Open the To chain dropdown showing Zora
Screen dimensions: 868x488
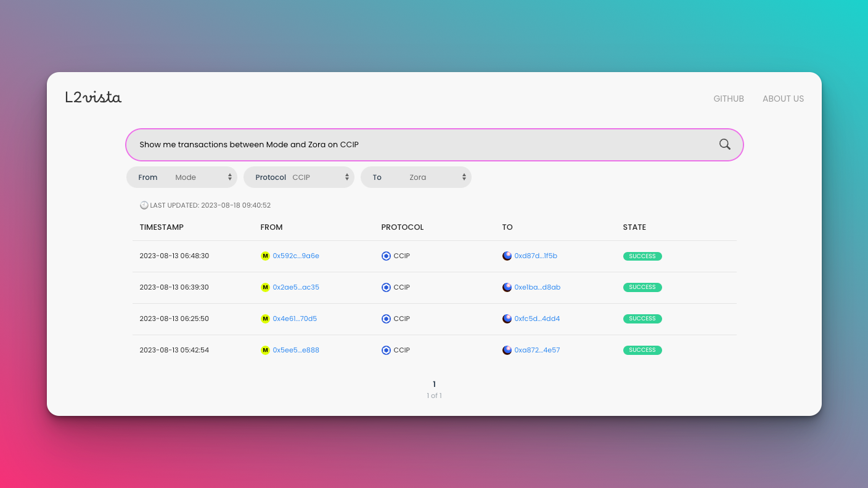pyautogui.click(x=416, y=177)
